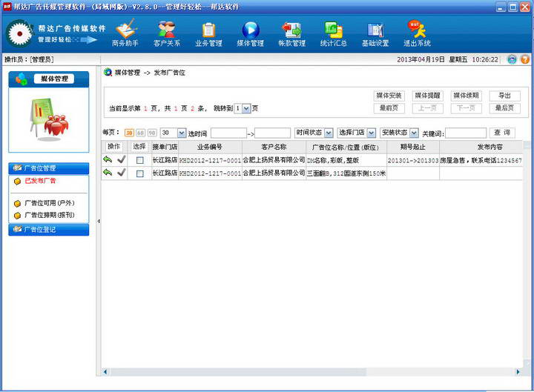The image size is (534, 392).
Task: Click 接单门店 column header
Action: [165, 147]
